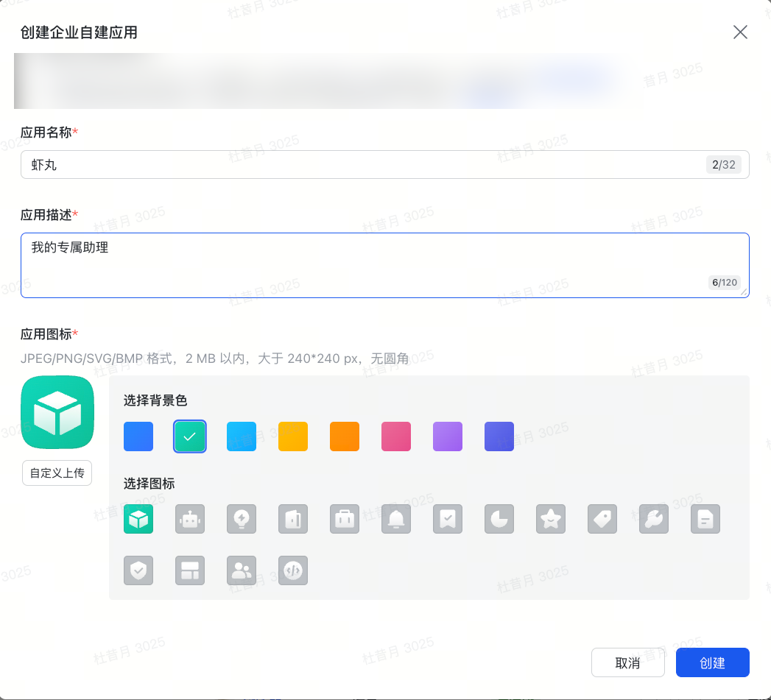Close the create app dialog
Image resolution: width=771 pixels, height=700 pixels.
pyautogui.click(x=740, y=32)
